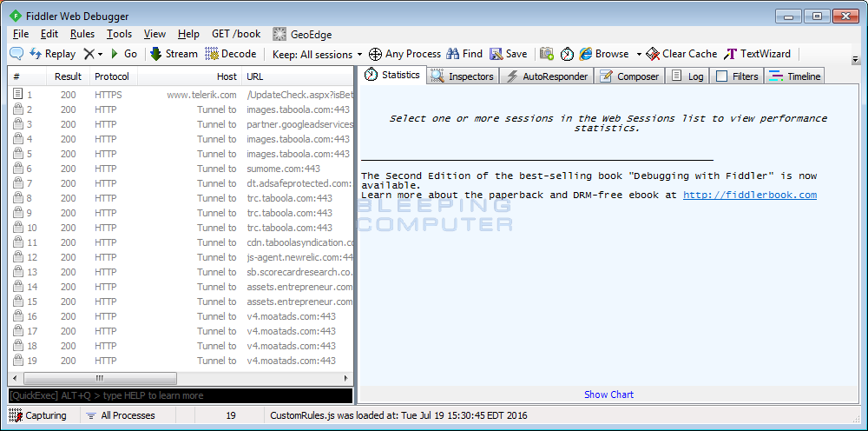Image resolution: width=868 pixels, height=431 pixels.
Task: Open the File menu
Action: point(21,34)
